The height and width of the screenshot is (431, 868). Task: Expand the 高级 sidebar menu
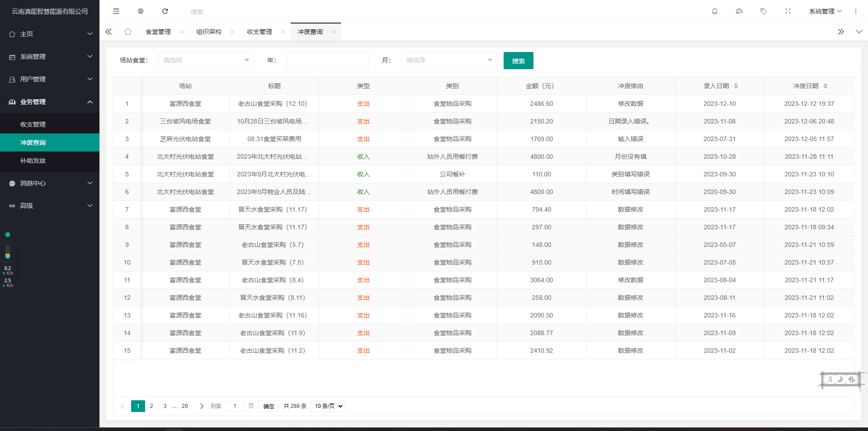[50, 206]
